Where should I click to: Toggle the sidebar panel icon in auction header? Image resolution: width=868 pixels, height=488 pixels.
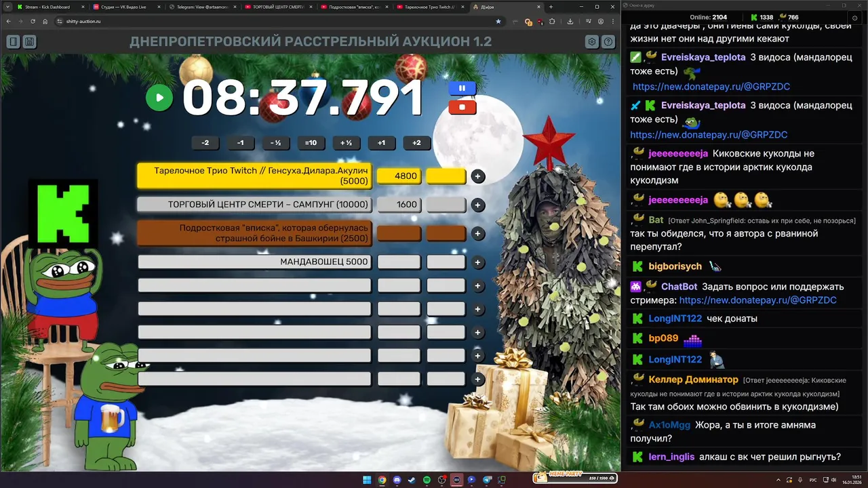coord(13,42)
